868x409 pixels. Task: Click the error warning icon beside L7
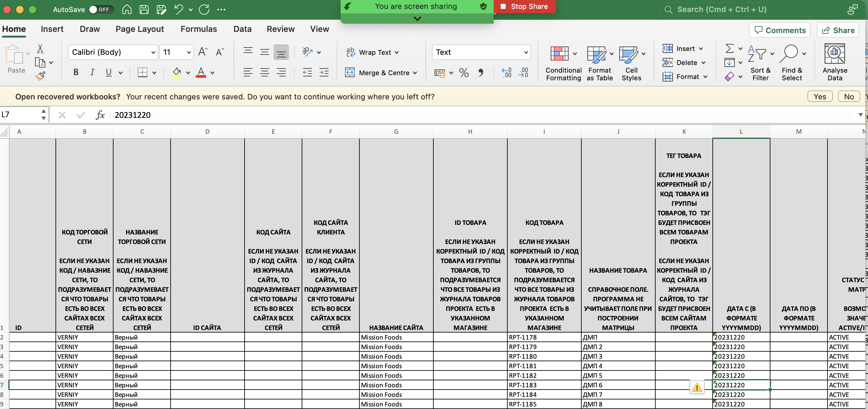(x=697, y=387)
